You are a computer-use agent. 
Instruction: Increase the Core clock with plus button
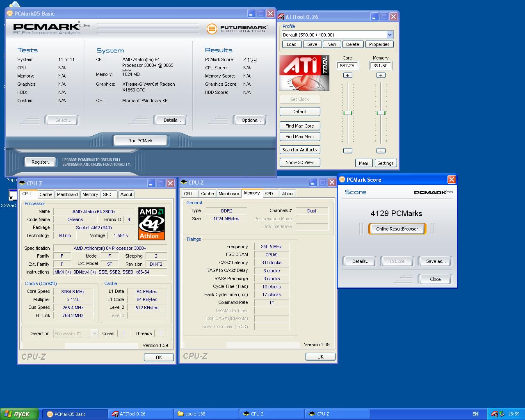[347, 75]
